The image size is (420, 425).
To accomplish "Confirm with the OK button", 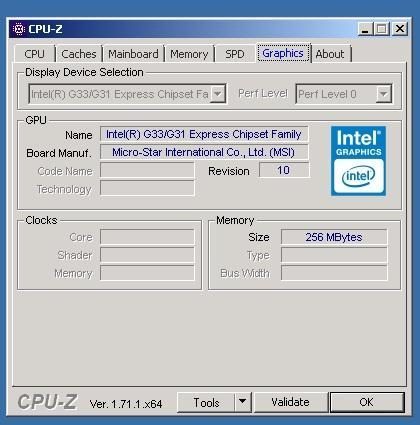I will pos(366,402).
